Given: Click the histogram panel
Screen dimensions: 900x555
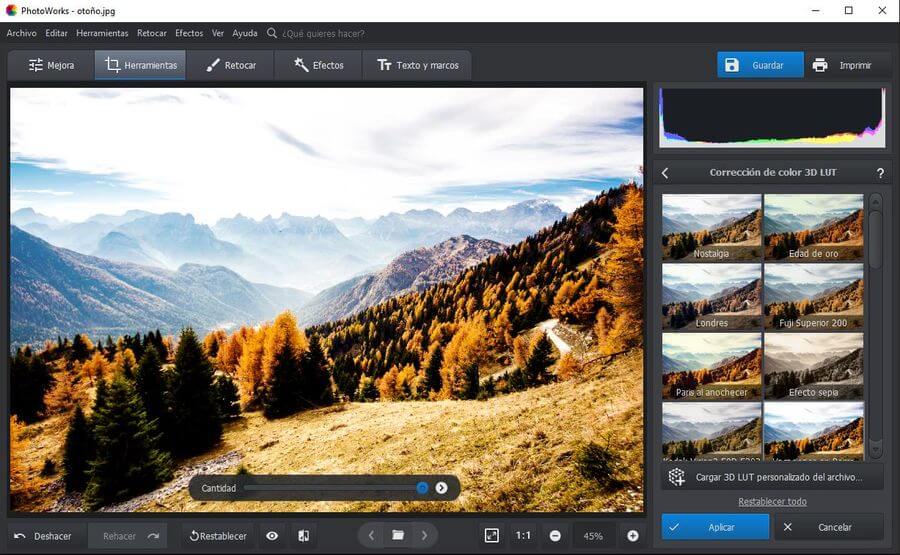Looking at the screenshot, I should tap(772, 118).
